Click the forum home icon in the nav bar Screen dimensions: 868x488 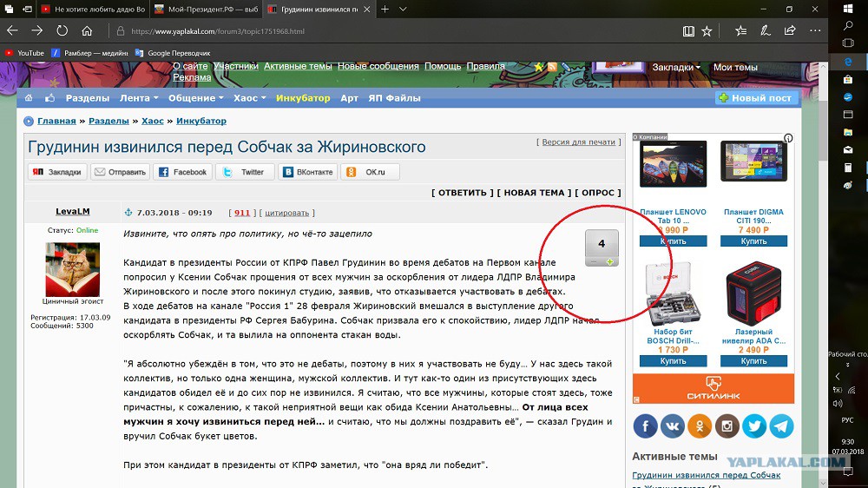pyautogui.click(x=29, y=98)
